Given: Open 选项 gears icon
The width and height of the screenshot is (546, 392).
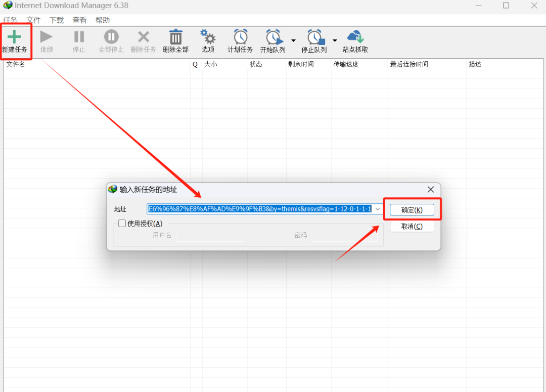Looking at the screenshot, I should pyautogui.click(x=208, y=36).
